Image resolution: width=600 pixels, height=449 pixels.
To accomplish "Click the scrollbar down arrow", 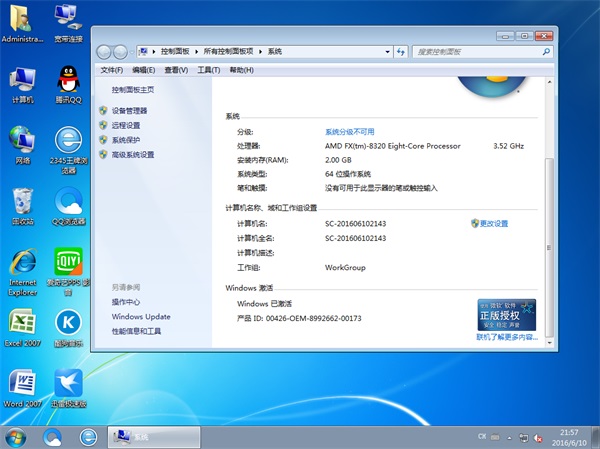I will [x=549, y=343].
